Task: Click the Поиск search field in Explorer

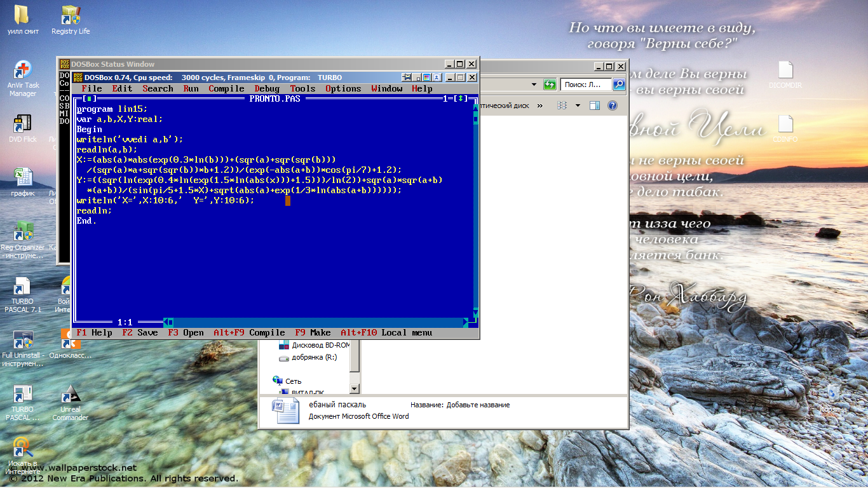Action: click(x=587, y=85)
